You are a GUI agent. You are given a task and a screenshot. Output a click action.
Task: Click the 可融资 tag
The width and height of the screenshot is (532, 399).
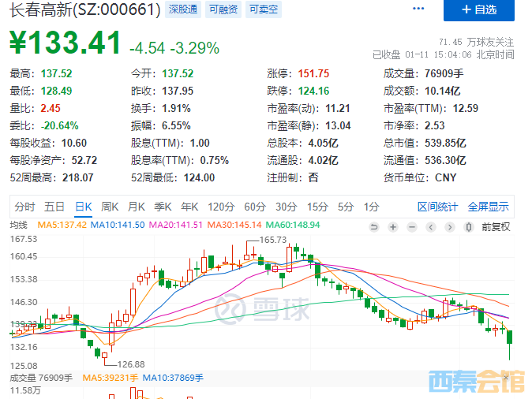[x=223, y=10]
